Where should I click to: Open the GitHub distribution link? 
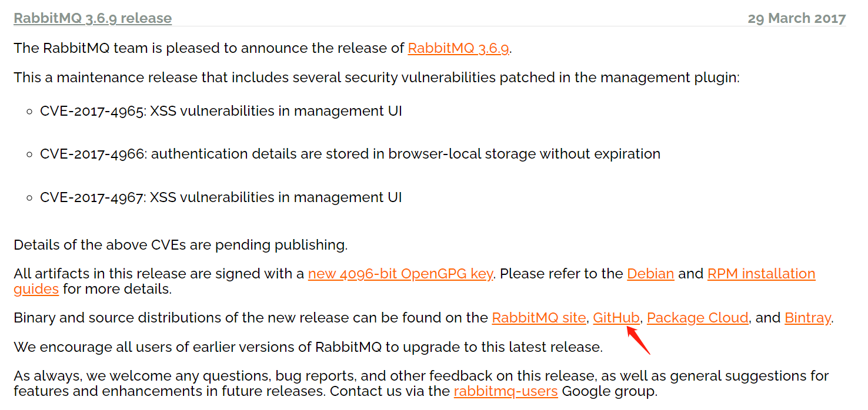[616, 318]
